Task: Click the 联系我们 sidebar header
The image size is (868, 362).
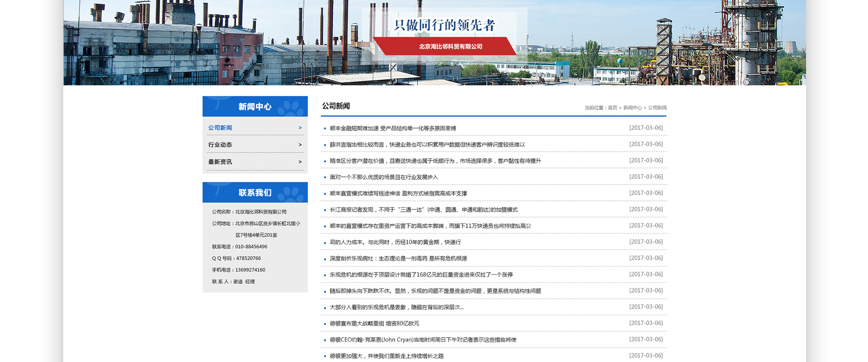Action: coord(255,193)
